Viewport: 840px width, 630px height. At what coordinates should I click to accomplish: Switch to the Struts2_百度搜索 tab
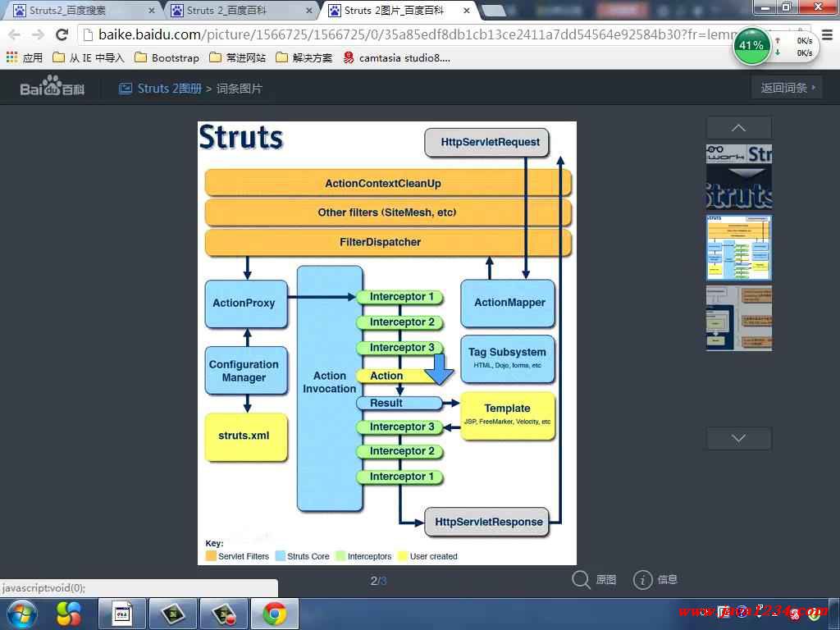pyautogui.click(x=80, y=10)
